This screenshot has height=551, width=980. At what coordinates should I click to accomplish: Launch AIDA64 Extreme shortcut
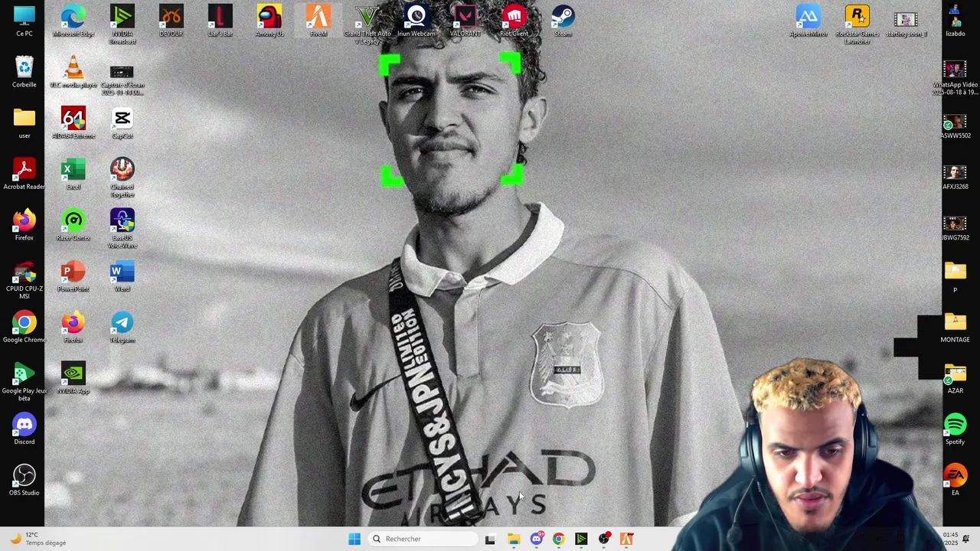pos(73,122)
